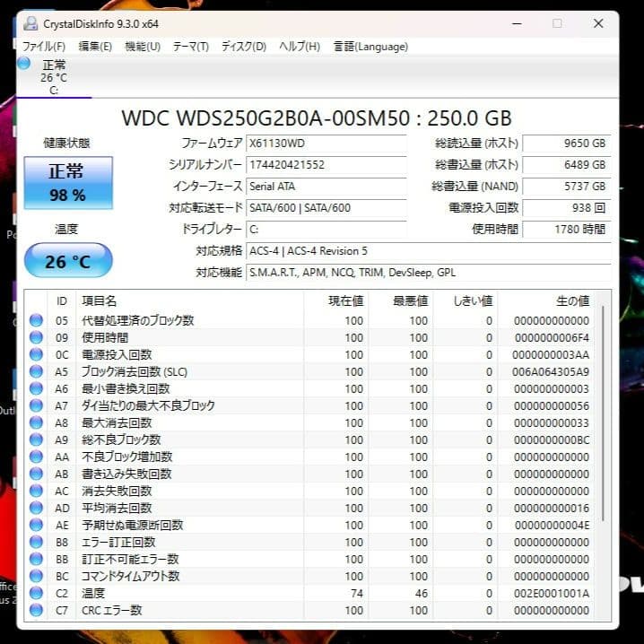Click the しきい値 column header
The width and height of the screenshot is (644, 644).
click(465, 301)
